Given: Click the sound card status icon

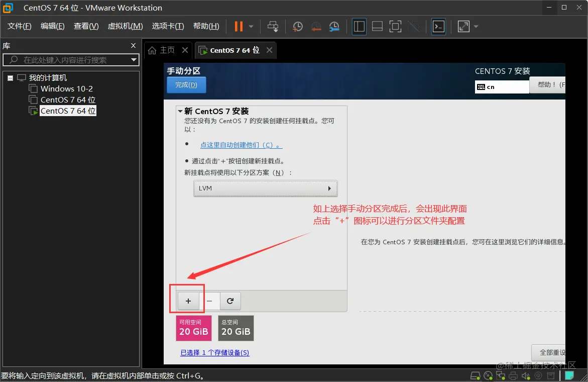Looking at the screenshot, I should point(526,375).
